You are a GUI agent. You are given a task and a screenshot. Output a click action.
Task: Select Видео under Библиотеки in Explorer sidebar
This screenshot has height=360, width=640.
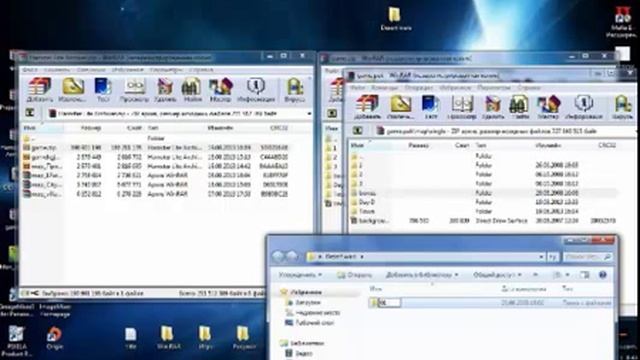(x=304, y=353)
